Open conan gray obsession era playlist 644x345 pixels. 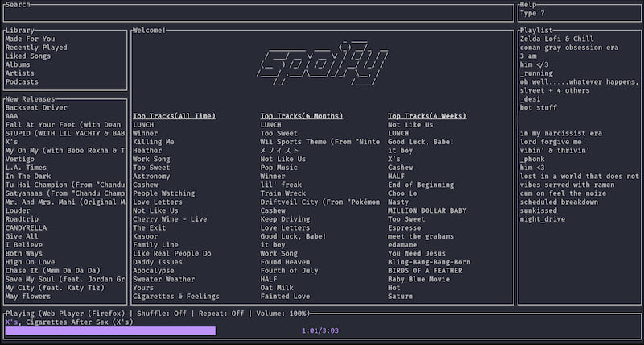pos(569,48)
